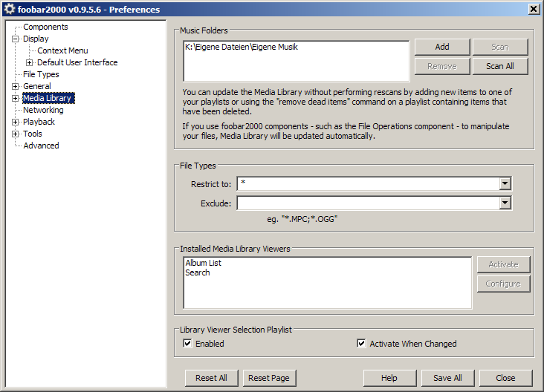The image size is (544, 392).
Task: Select General in the preferences tree
Action: 36,86
